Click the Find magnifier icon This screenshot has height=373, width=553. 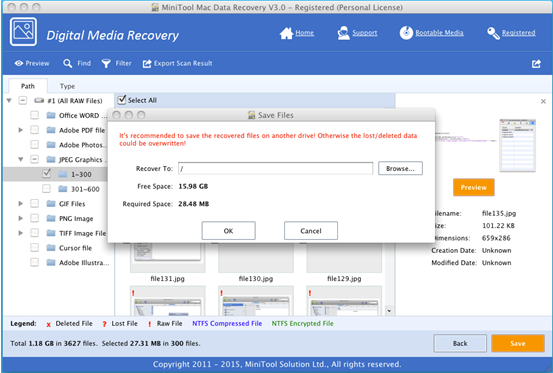[x=67, y=63]
